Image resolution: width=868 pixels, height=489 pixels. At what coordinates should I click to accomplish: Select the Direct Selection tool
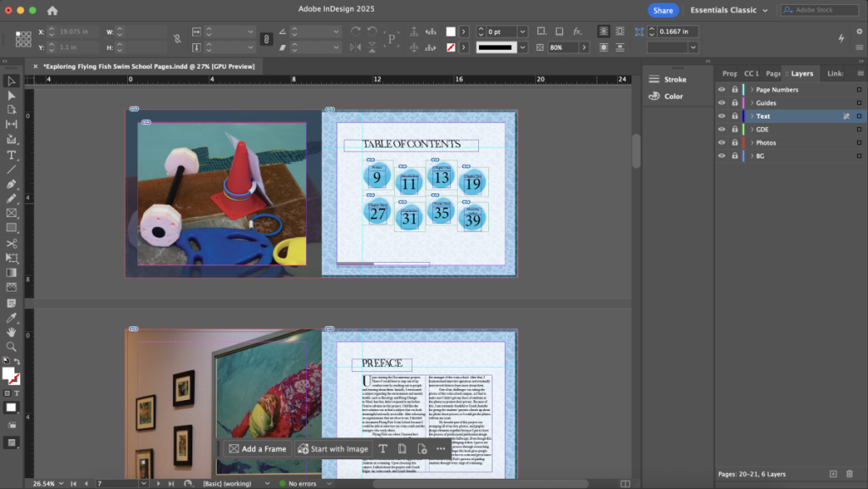pyautogui.click(x=11, y=96)
